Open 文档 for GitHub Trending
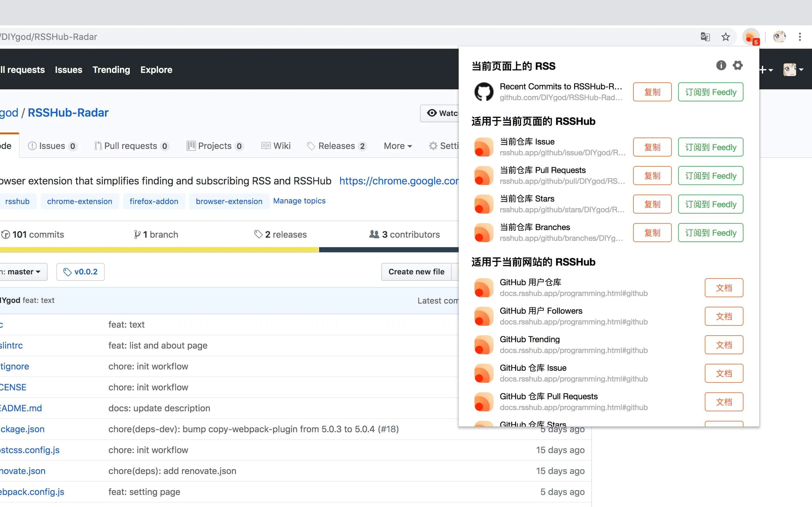The height and width of the screenshot is (507, 812). coord(724,345)
